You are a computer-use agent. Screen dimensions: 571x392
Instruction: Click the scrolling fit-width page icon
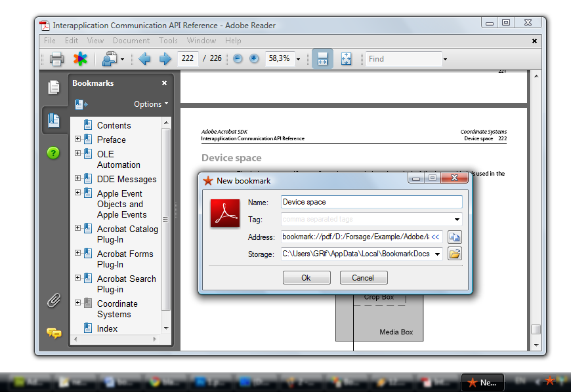[x=323, y=58]
